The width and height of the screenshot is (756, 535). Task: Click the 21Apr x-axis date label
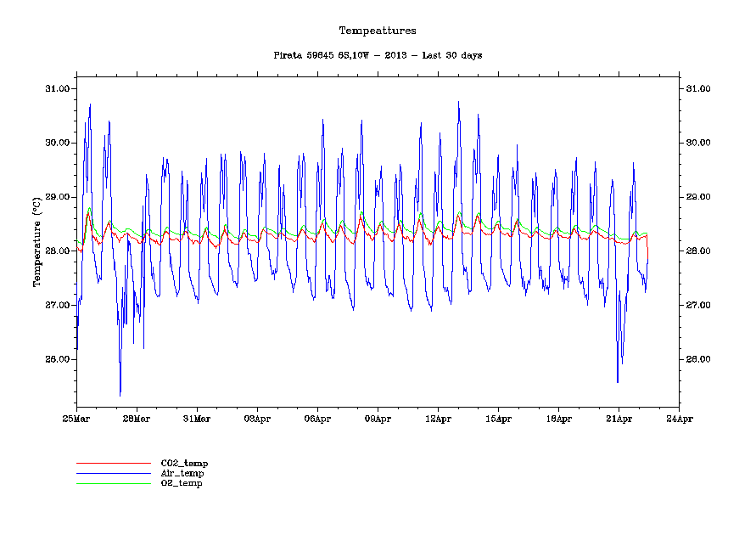coord(619,419)
